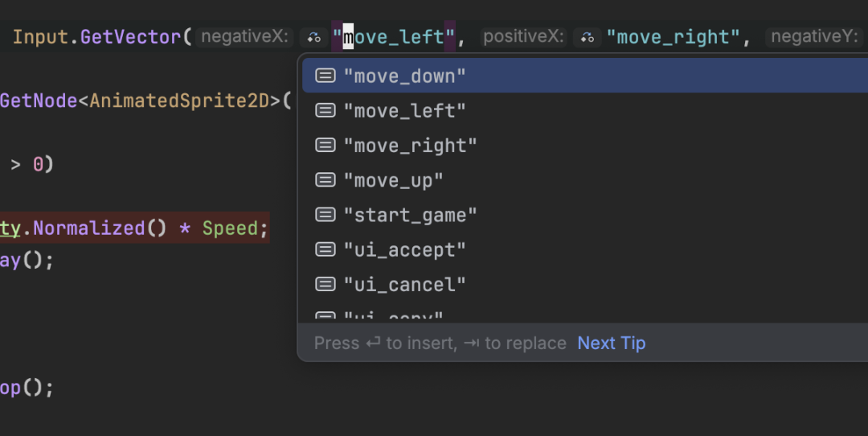Click the icon beside the "move_up" suggestion
Image resolution: width=868 pixels, height=436 pixels.
(x=325, y=180)
